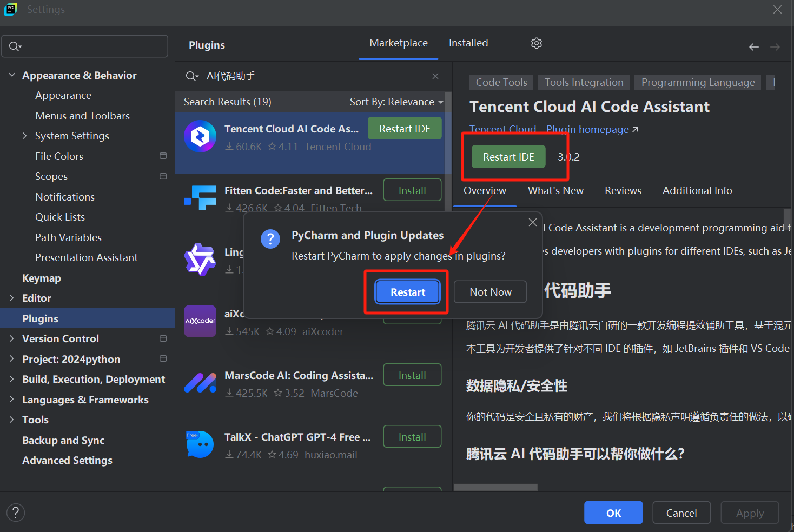This screenshot has width=794, height=532.
Task: Go forward with the right arrow
Action: point(775,47)
